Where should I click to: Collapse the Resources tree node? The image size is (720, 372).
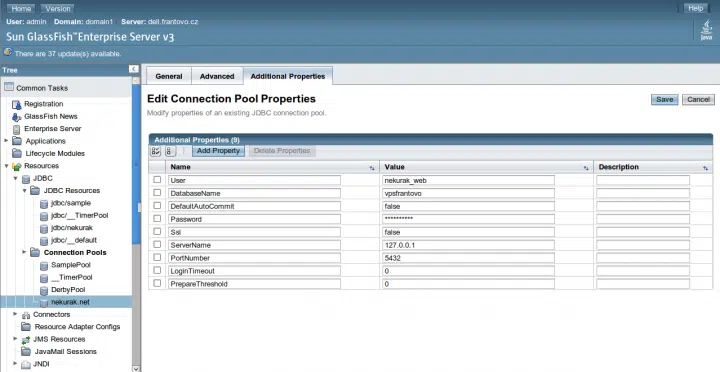coord(6,166)
